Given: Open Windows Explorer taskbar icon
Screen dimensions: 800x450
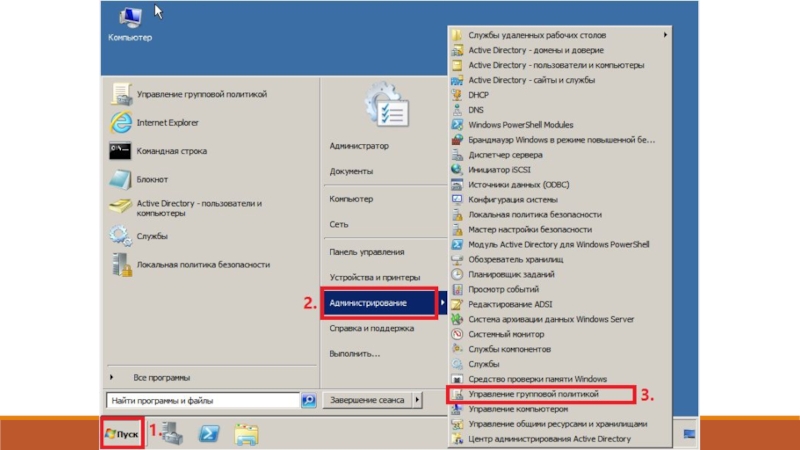Looking at the screenshot, I should pos(246,434).
